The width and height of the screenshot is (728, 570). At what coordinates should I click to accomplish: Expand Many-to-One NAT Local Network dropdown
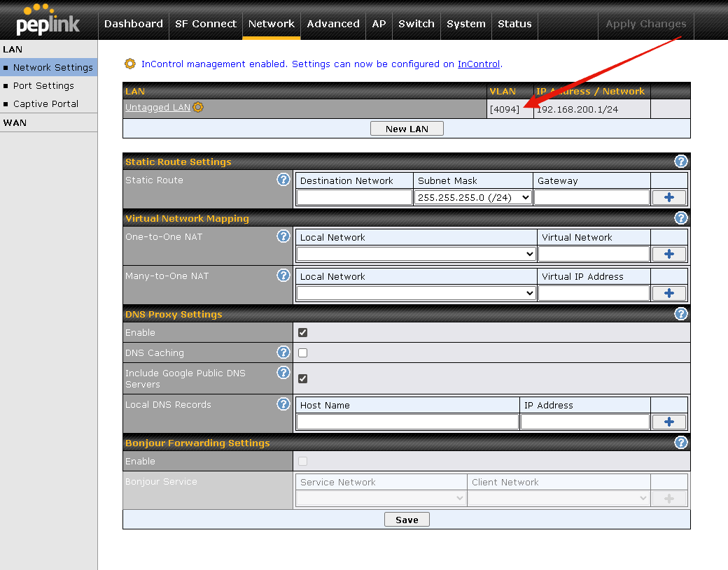[x=416, y=294]
